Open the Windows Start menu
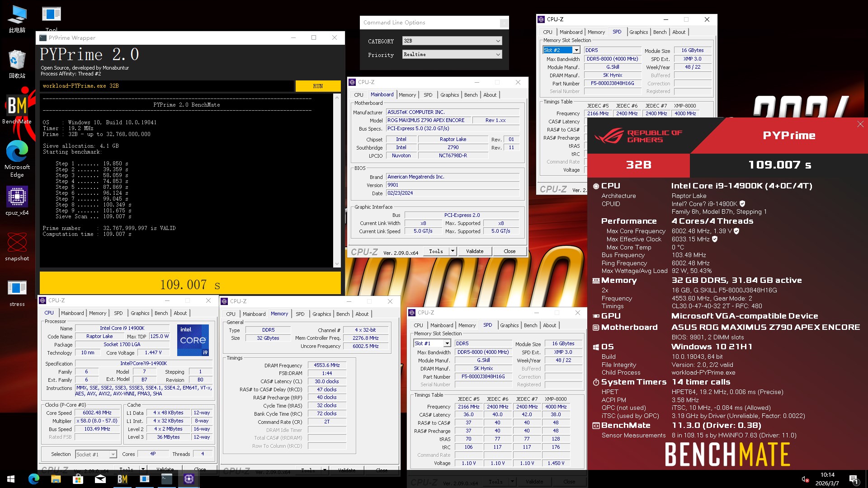Screen dimensions: 868x488 click(x=11, y=479)
